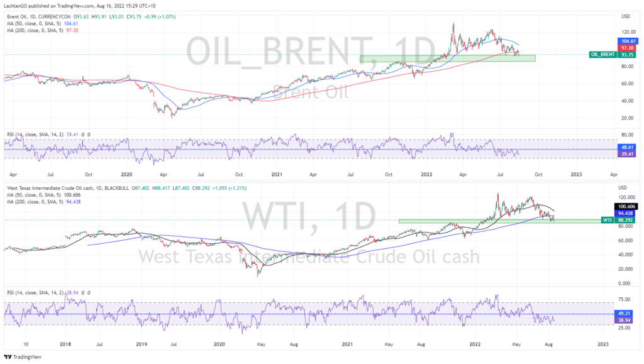Click the black 100.606 price label
The width and height of the screenshot is (644, 364).
628,206
